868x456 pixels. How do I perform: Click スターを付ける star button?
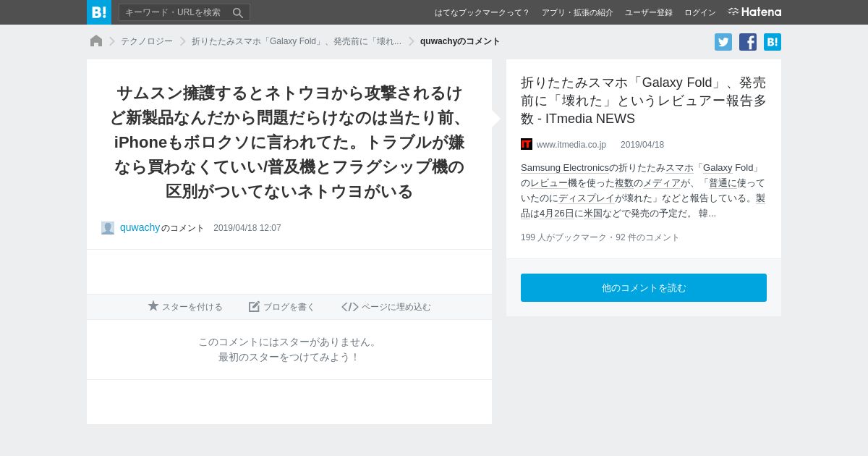click(x=185, y=307)
